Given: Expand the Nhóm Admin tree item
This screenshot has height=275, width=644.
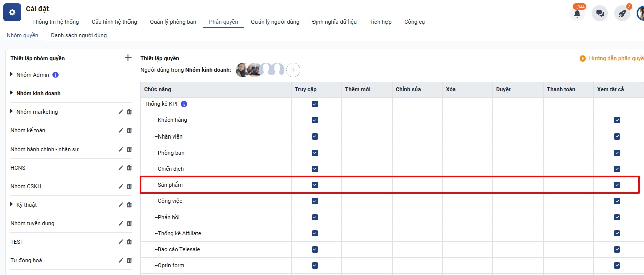Looking at the screenshot, I should (x=12, y=75).
